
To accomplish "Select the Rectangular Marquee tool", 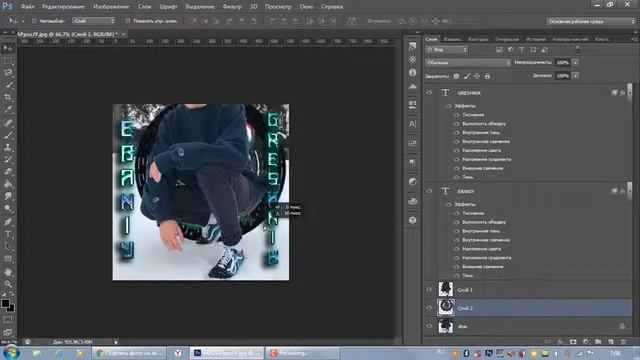I will [x=8, y=61].
